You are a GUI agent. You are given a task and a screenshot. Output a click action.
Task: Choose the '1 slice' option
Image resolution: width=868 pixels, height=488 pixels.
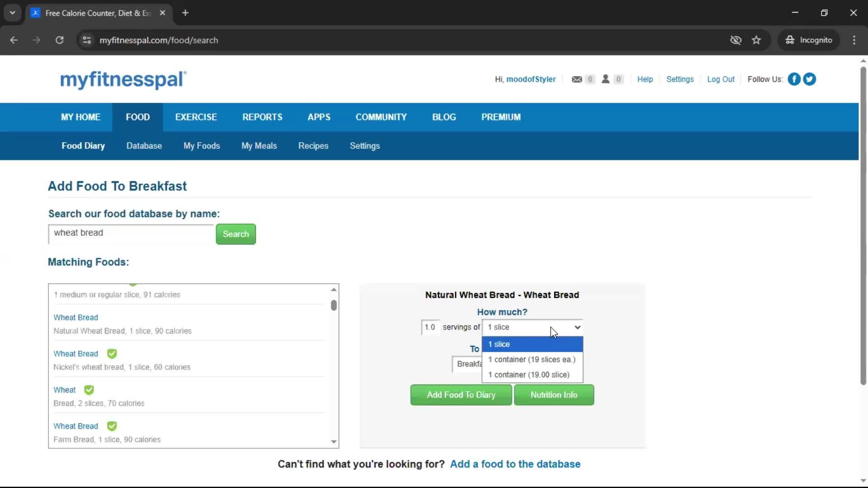coord(533,344)
